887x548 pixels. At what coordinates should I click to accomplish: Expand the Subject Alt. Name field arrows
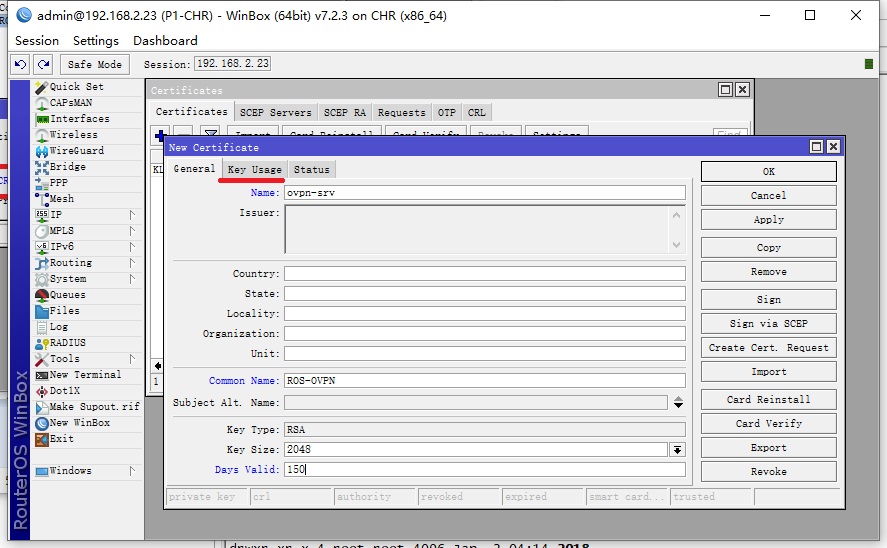coord(678,402)
